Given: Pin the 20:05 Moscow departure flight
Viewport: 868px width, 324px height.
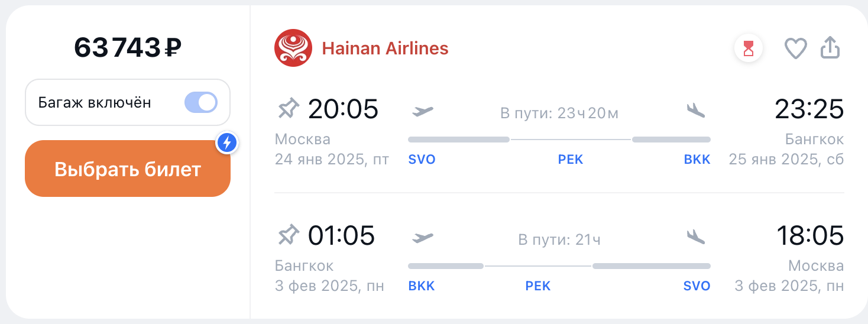Looking at the screenshot, I should point(289,109).
